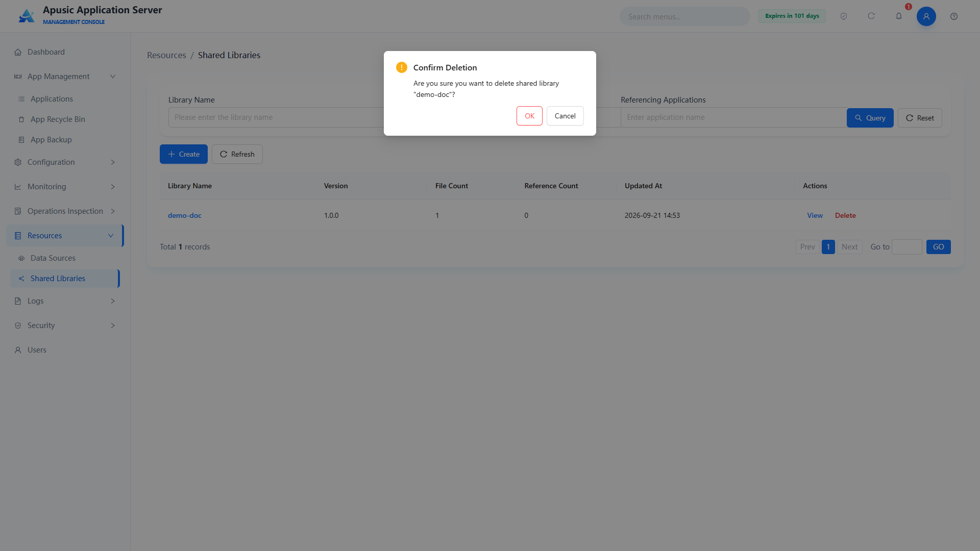This screenshot has width=980, height=551.
Task: Focus the Search menus input
Action: click(684, 16)
